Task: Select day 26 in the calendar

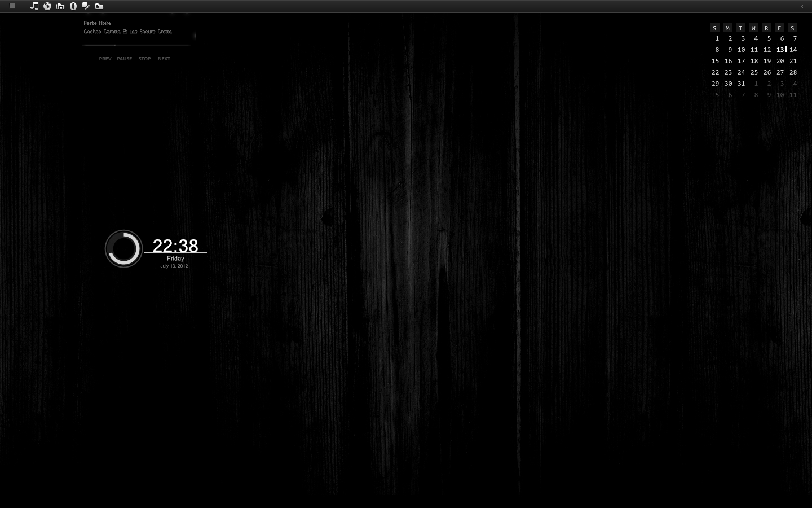Action: [x=767, y=72]
